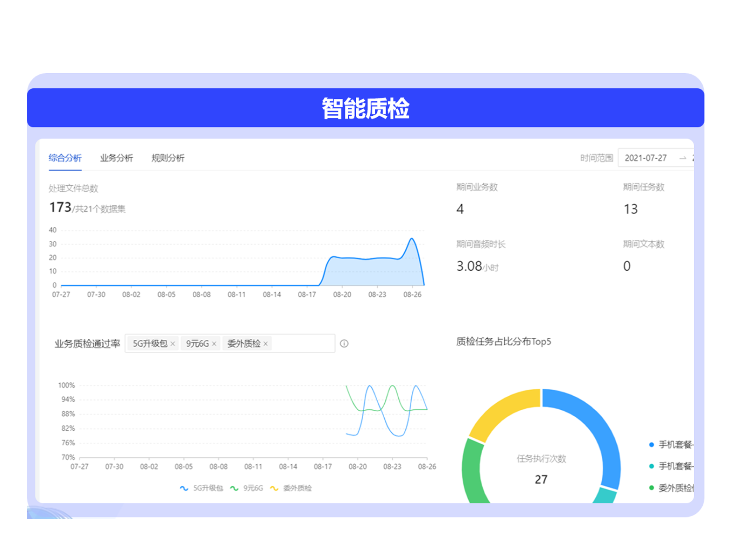Remove the 5G升级包 tag

173,344
